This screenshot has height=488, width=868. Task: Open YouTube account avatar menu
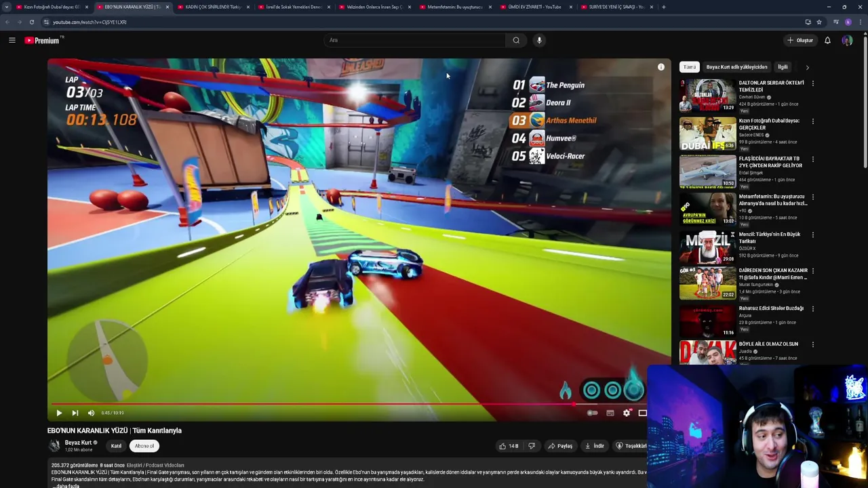pos(847,40)
